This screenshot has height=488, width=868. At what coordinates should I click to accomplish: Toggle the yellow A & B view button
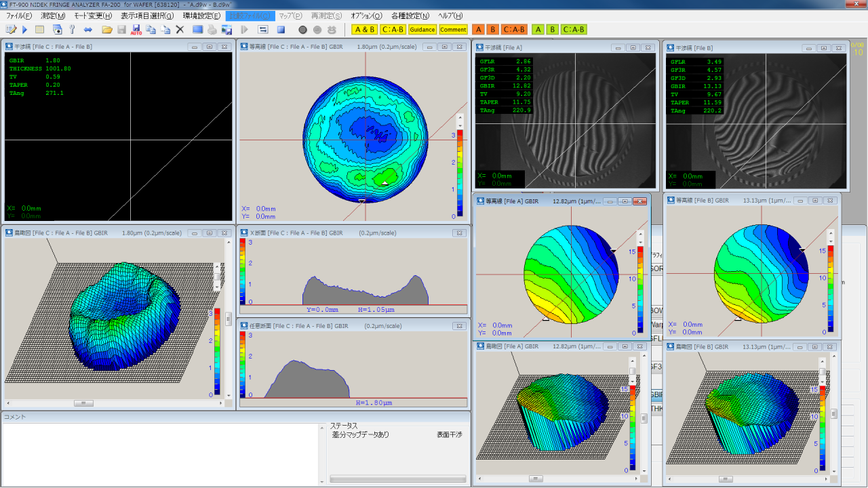pyautogui.click(x=364, y=30)
